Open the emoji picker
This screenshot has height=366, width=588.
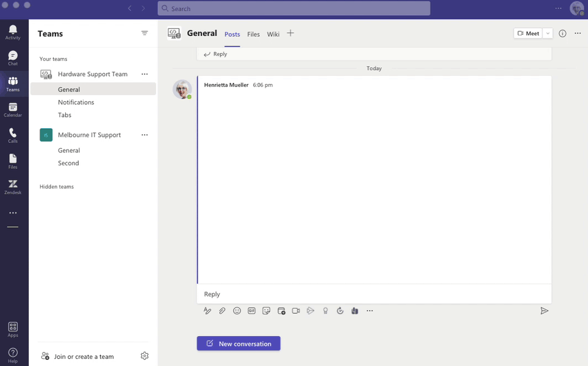(x=237, y=310)
